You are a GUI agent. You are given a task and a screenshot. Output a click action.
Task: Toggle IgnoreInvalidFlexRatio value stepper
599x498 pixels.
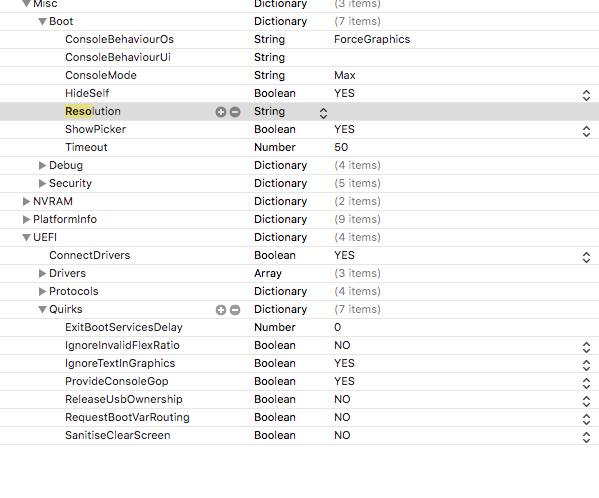click(x=586, y=347)
